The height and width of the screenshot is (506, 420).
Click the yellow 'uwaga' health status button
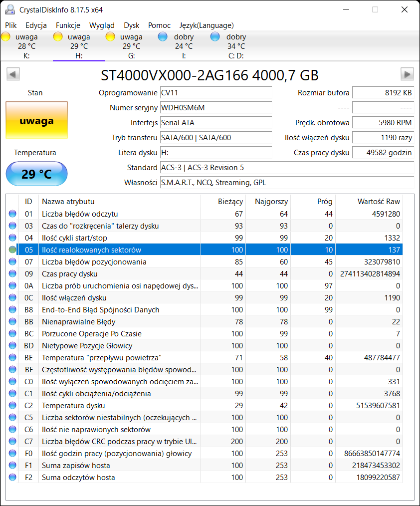coord(36,120)
